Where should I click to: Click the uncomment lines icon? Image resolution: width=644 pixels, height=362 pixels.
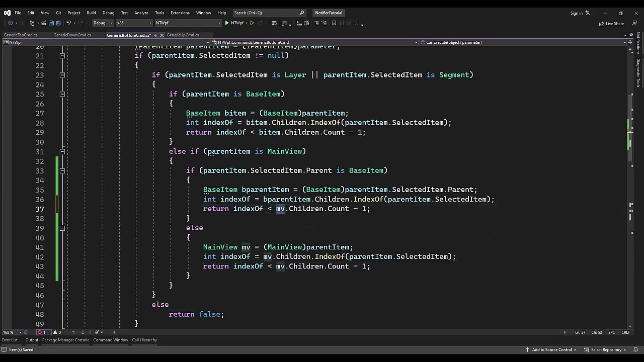tap(324, 23)
